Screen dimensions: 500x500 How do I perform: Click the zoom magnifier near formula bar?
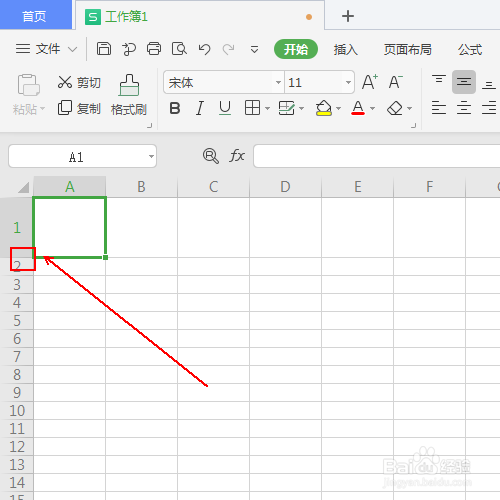211,156
